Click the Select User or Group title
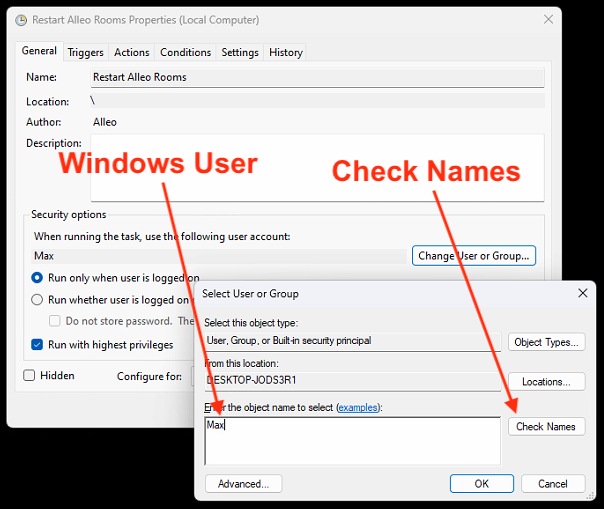The height and width of the screenshot is (509, 604). tap(250, 294)
